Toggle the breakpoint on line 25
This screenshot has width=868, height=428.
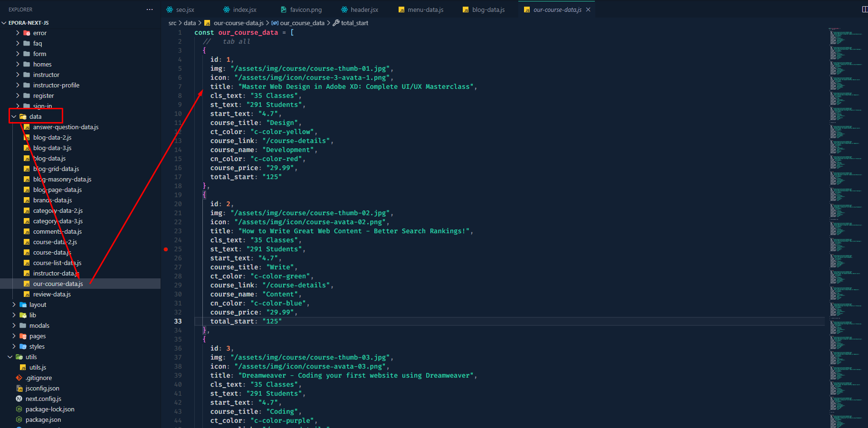pos(166,249)
